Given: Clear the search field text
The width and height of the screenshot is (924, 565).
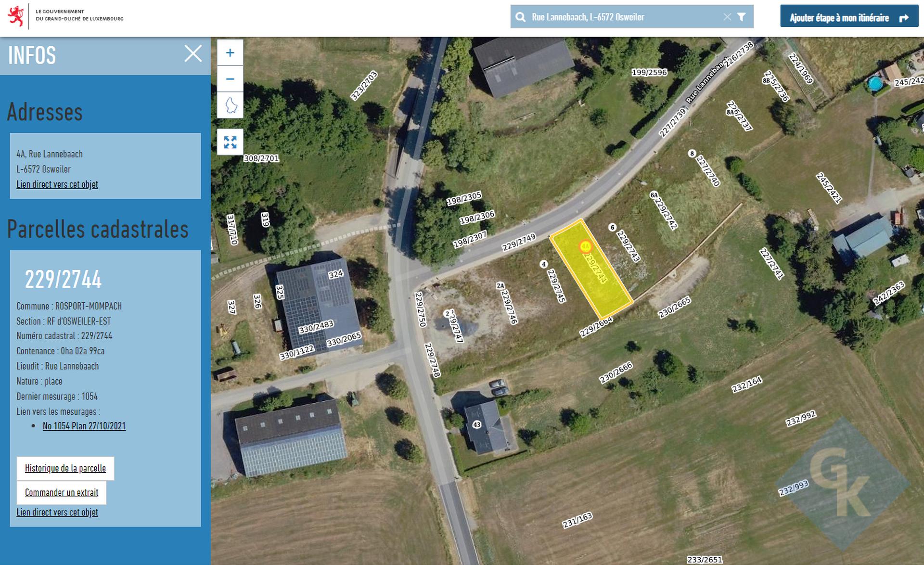Looking at the screenshot, I should coord(727,17).
